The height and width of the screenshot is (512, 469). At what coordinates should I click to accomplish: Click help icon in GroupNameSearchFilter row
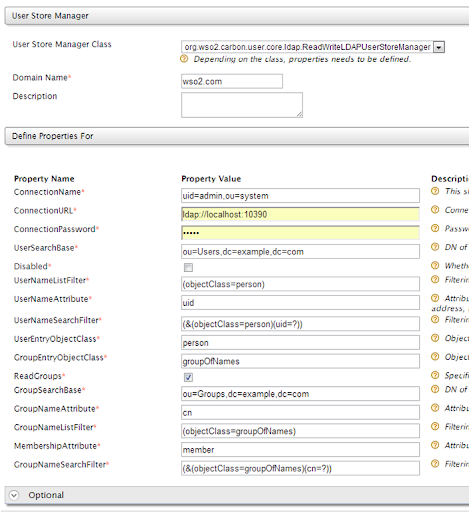point(435,464)
